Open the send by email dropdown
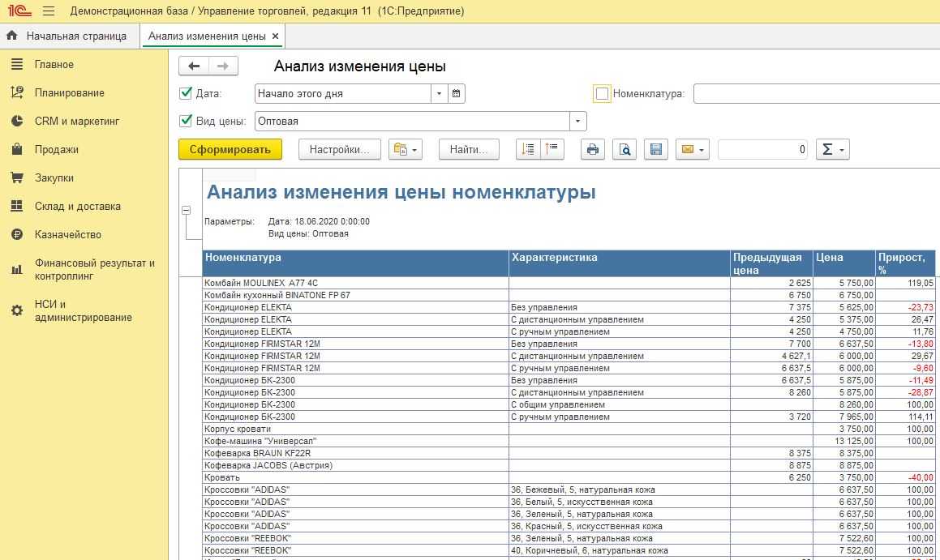Viewport: 940px width, 560px height. (x=693, y=149)
